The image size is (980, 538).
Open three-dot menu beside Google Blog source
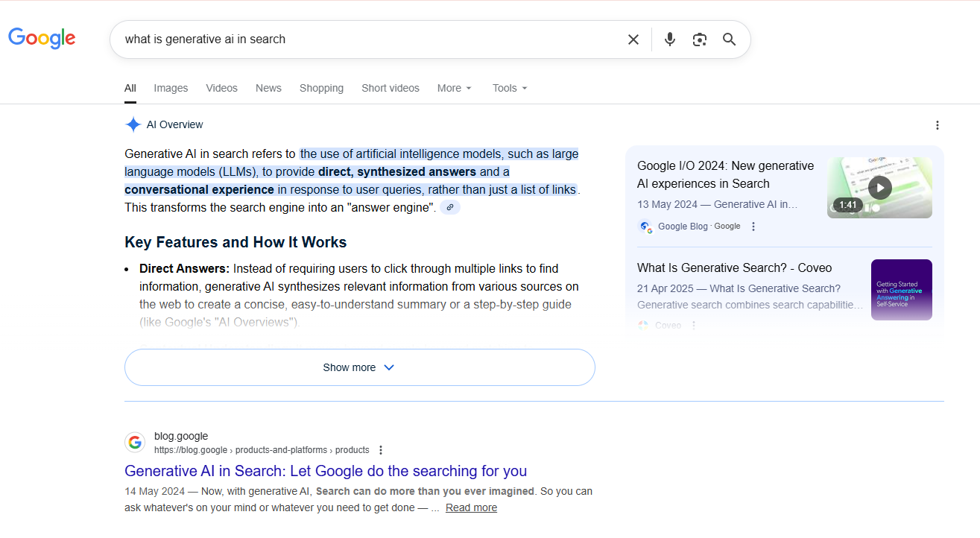(x=753, y=227)
